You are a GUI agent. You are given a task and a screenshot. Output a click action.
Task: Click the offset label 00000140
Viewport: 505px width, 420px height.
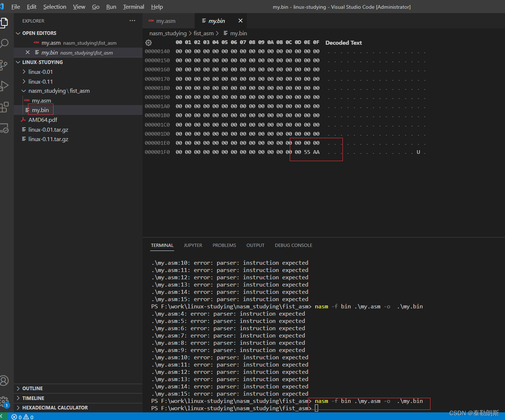(157, 51)
